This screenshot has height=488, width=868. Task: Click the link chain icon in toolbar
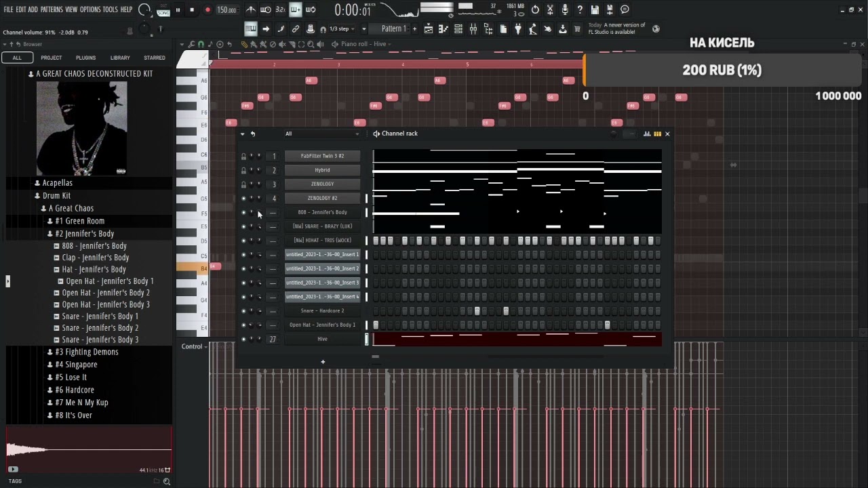click(x=296, y=29)
